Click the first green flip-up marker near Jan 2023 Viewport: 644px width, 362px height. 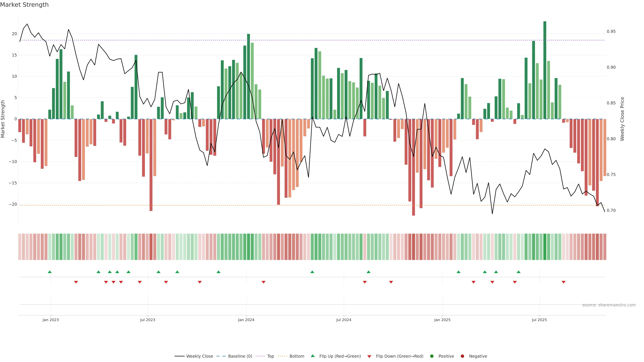50,272
